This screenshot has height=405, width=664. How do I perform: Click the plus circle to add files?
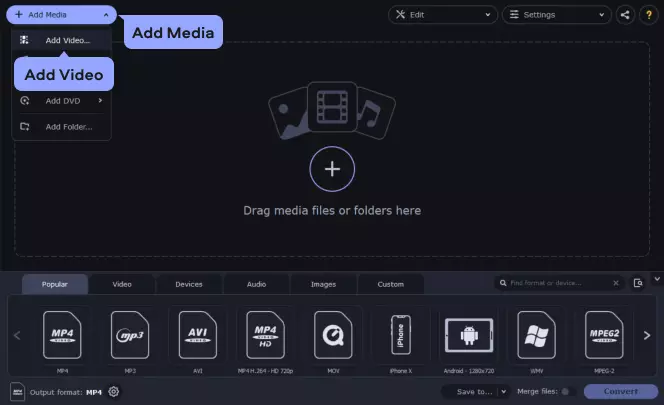332,169
